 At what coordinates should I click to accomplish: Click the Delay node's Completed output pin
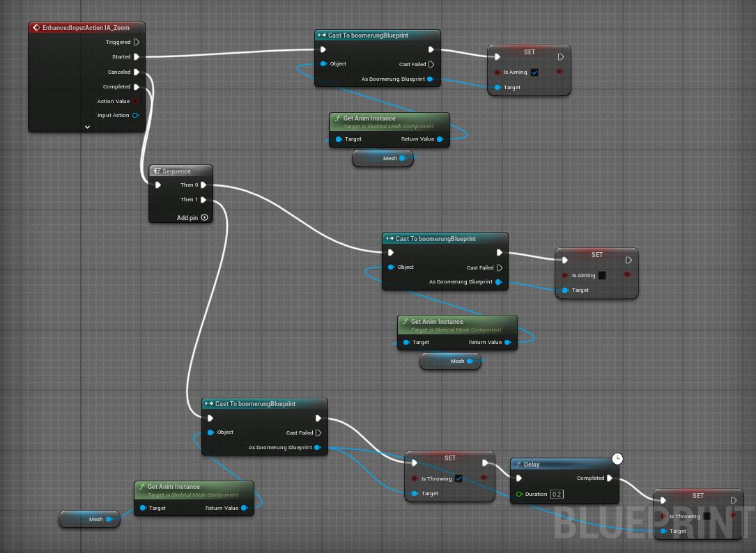point(610,478)
